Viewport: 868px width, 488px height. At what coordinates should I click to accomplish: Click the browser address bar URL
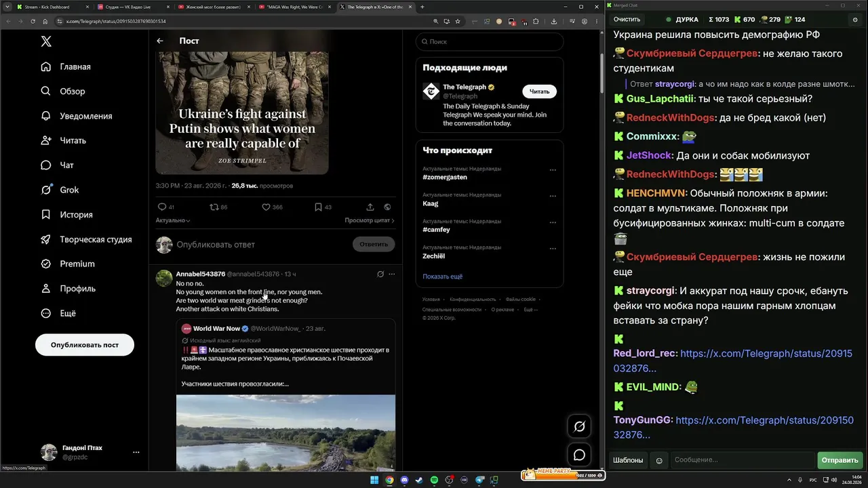(116, 21)
